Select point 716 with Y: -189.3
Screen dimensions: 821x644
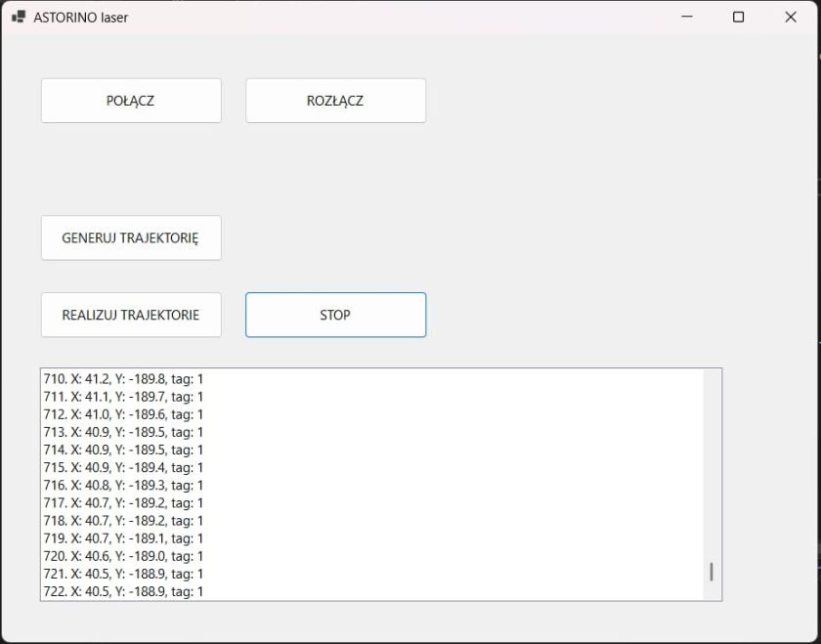(124, 485)
